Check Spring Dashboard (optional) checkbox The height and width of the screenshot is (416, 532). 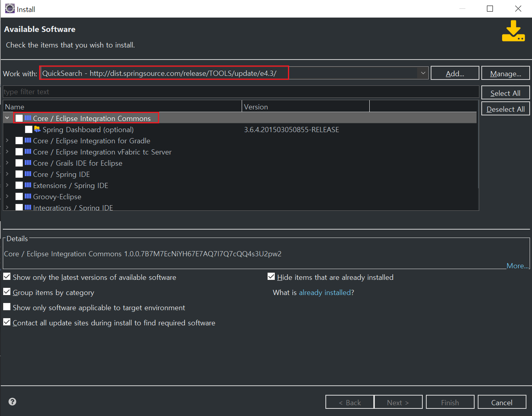[29, 129]
